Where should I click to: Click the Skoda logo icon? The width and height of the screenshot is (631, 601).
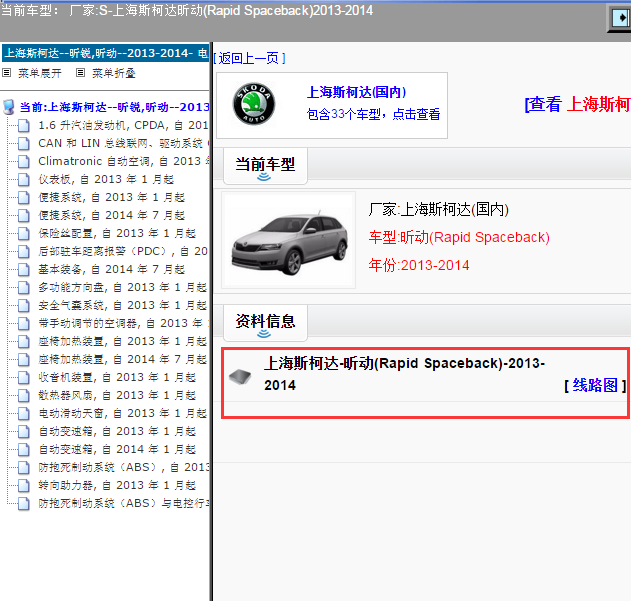point(254,104)
